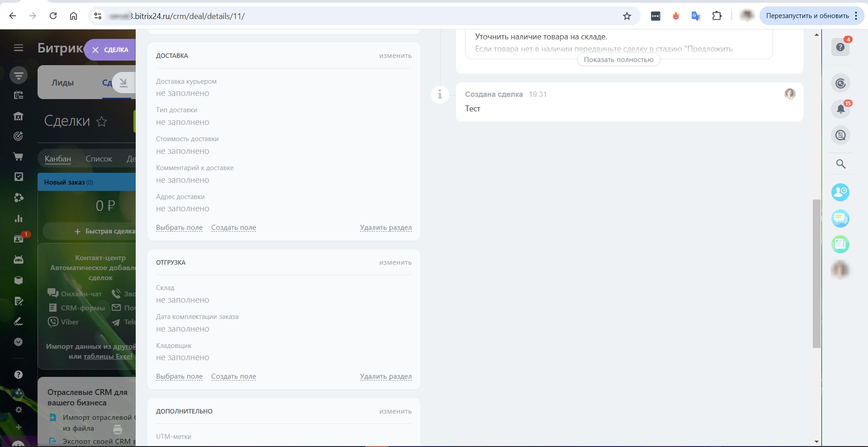
Task: Delete Доставка section with Удалить раздел
Action: 385,228
